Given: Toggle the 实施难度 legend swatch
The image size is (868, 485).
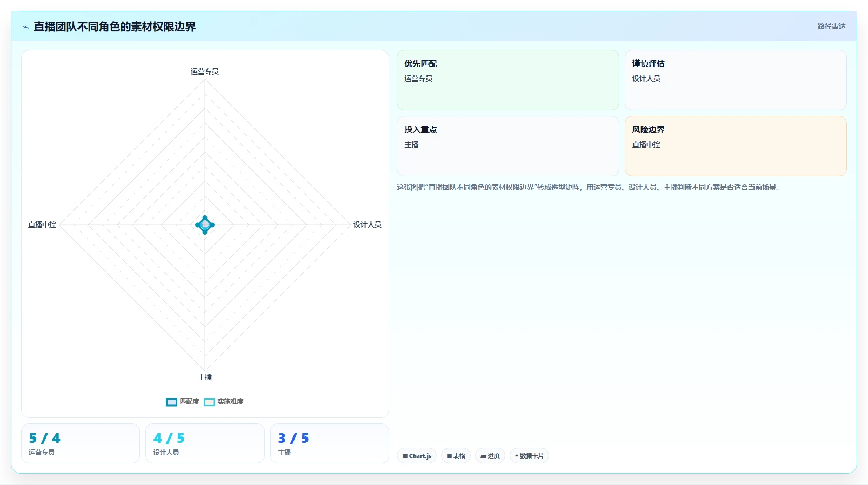Looking at the screenshot, I should (x=209, y=402).
